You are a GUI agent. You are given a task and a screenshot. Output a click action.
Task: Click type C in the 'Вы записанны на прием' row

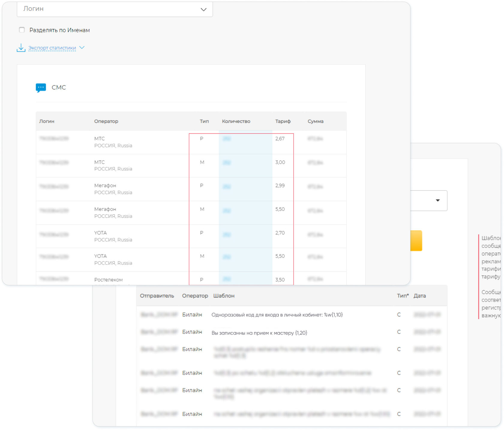point(399,332)
